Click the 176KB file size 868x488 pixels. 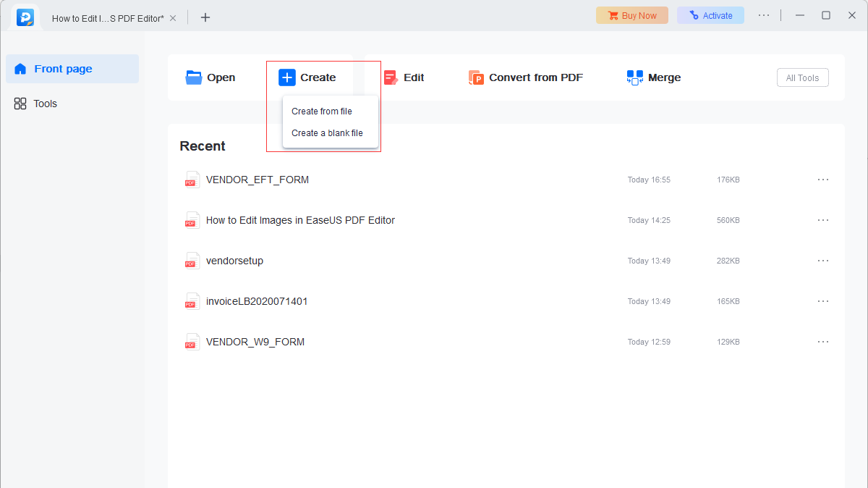coord(728,180)
